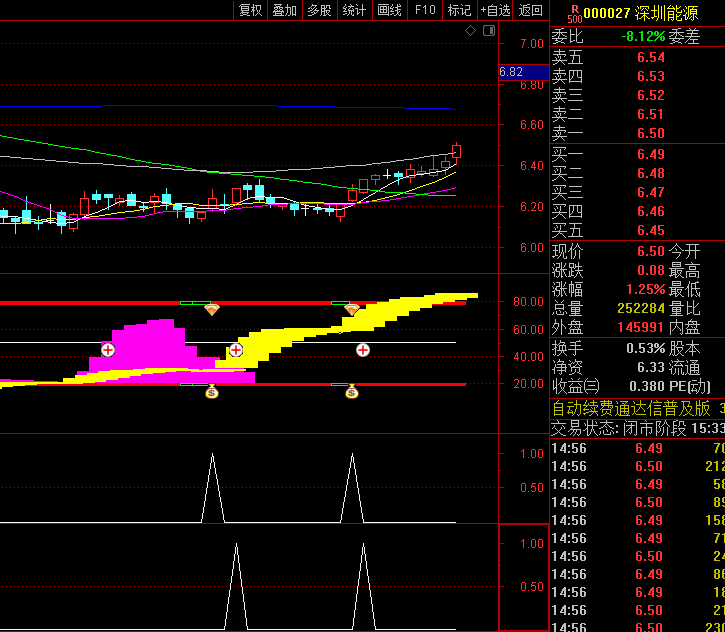Open 多股 multi-stock view
The width and height of the screenshot is (725, 632).
(319, 10)
